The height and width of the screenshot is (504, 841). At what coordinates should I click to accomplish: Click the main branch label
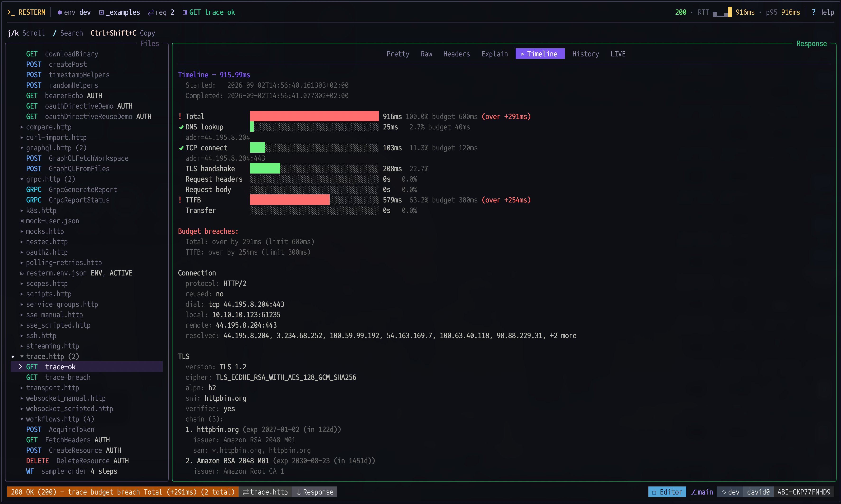point(705,492)
